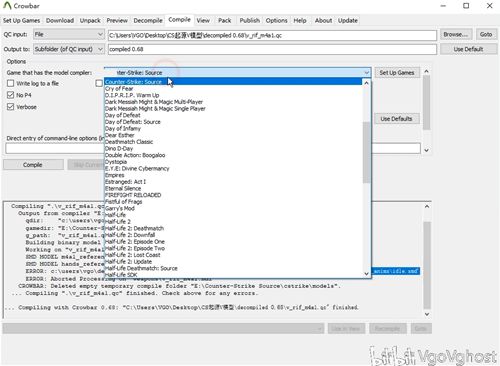Pick Dino D-Day

pos(233,148)
